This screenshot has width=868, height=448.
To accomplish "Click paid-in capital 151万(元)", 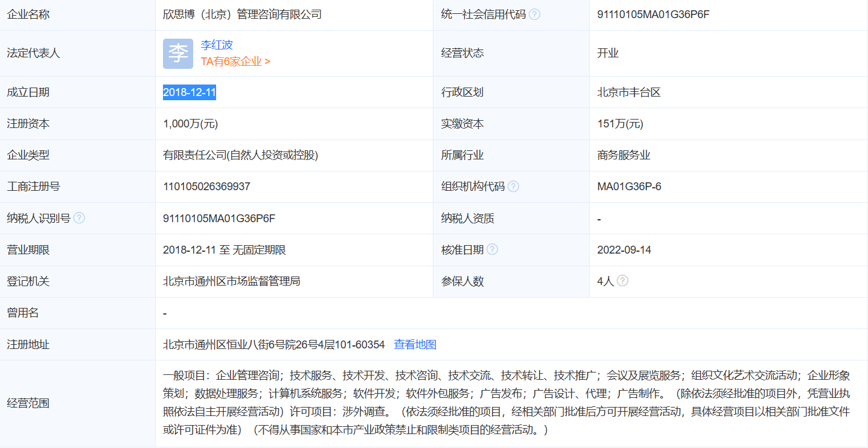I will (x=620, y=124).
